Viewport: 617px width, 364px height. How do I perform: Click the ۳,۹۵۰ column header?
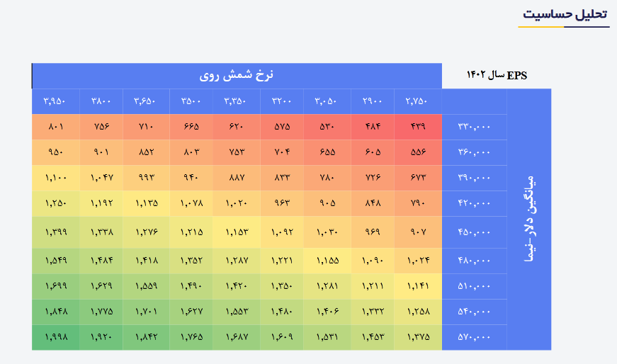(55, 101)
